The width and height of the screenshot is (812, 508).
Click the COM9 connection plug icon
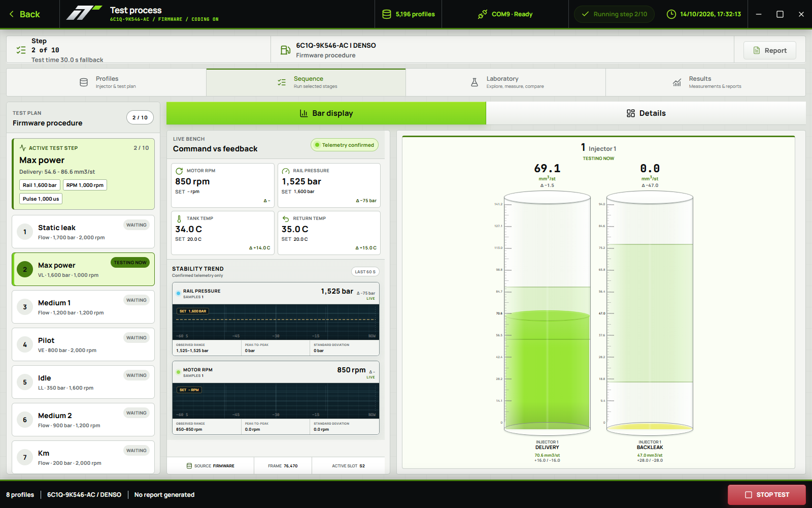click(483, 14)
